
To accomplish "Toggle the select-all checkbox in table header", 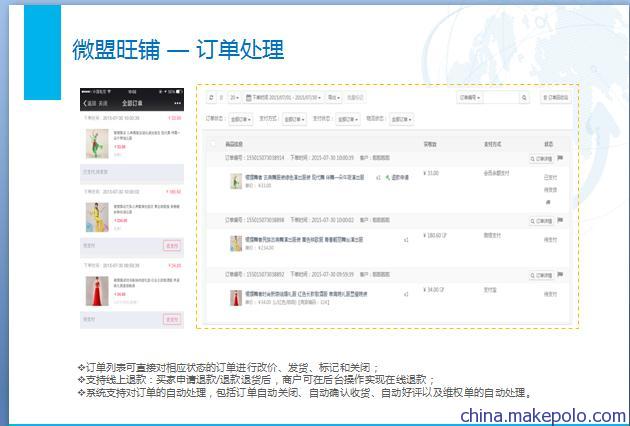I will point(213,144).
